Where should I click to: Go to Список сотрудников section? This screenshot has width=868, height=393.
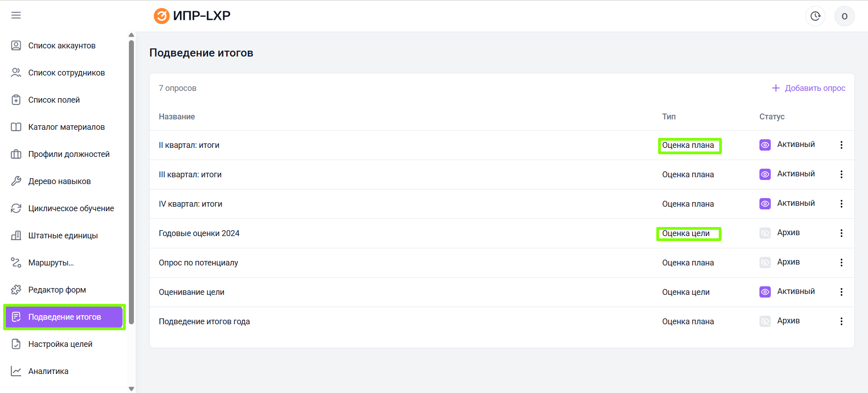66,73
